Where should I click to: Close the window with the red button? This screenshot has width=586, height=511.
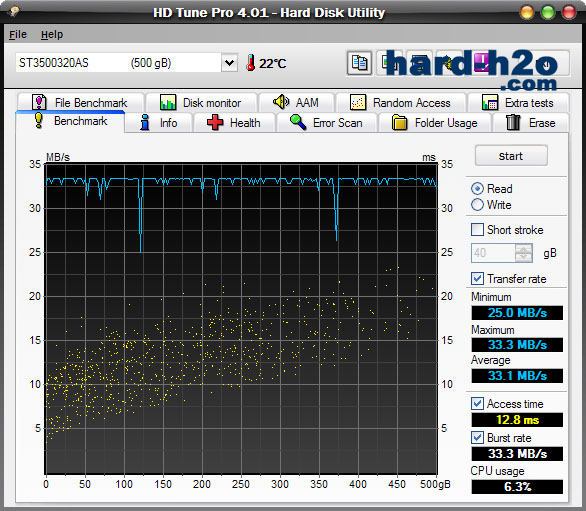point(569,12)
